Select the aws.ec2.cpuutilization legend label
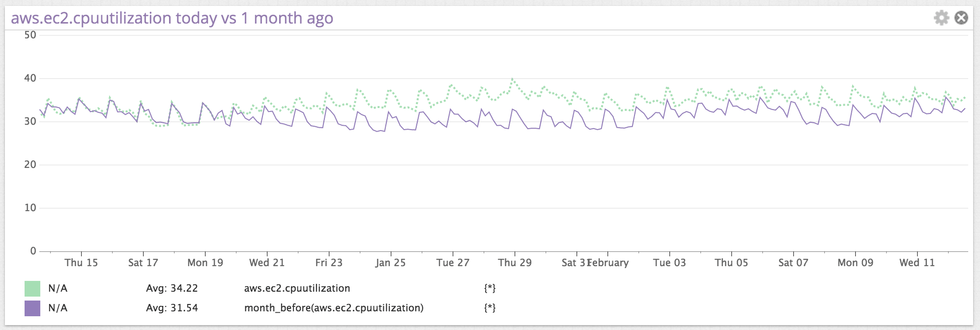The image size is (980, 330). pyautogui.click(x=297, y=288)
